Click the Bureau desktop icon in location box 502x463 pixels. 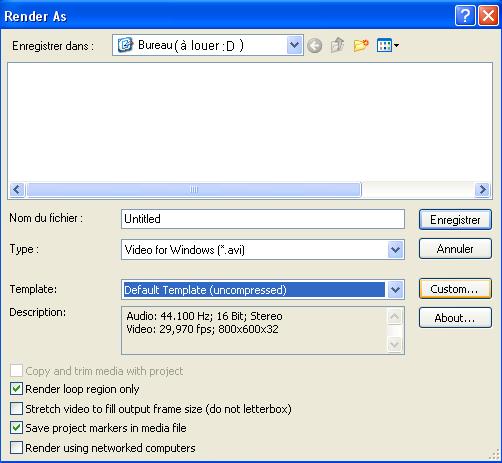(125, 45)
